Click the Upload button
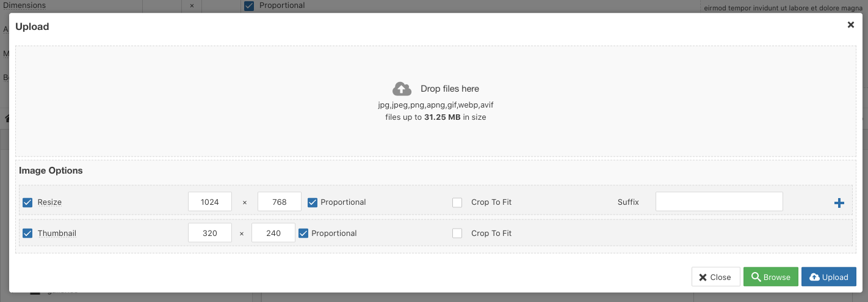Image resolution: width=868 pixels, height=302 pixels. click(829, 277)
